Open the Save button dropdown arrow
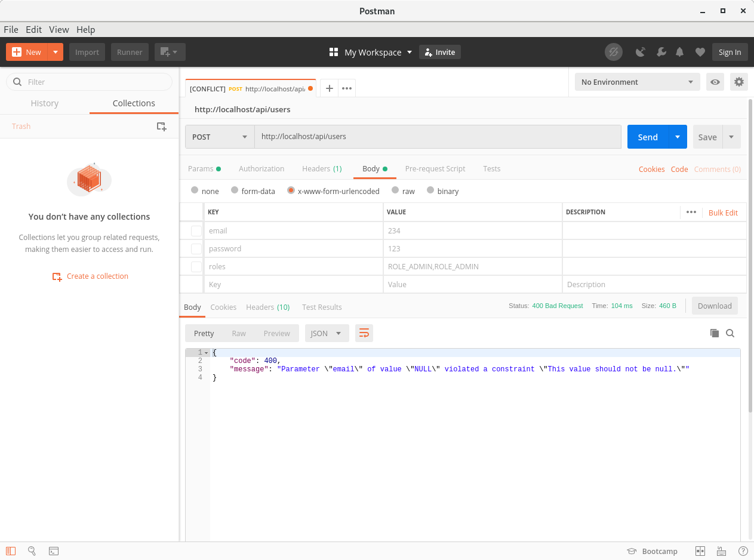Image resolution: width=754 pixels, height=560 pixels. 731,137
